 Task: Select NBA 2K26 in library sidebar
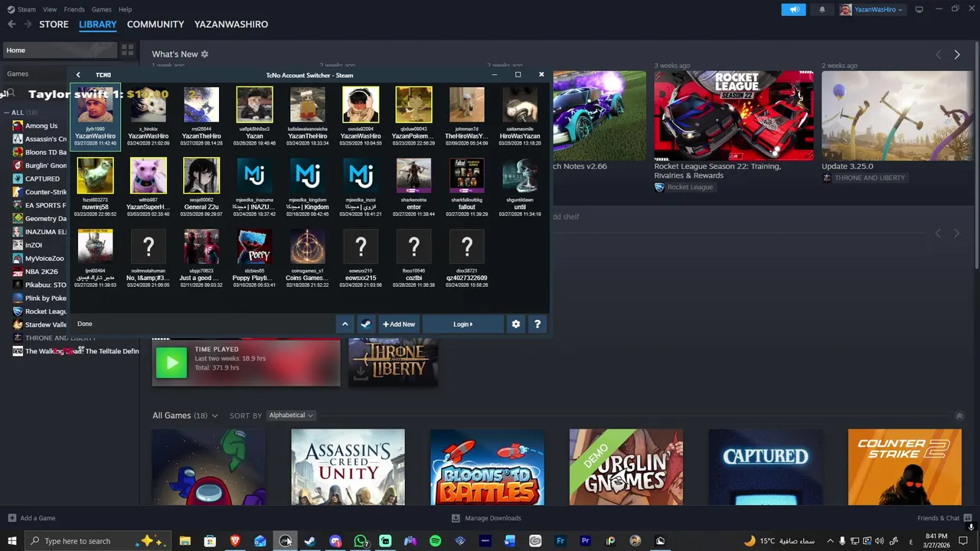tap(40, 272)
